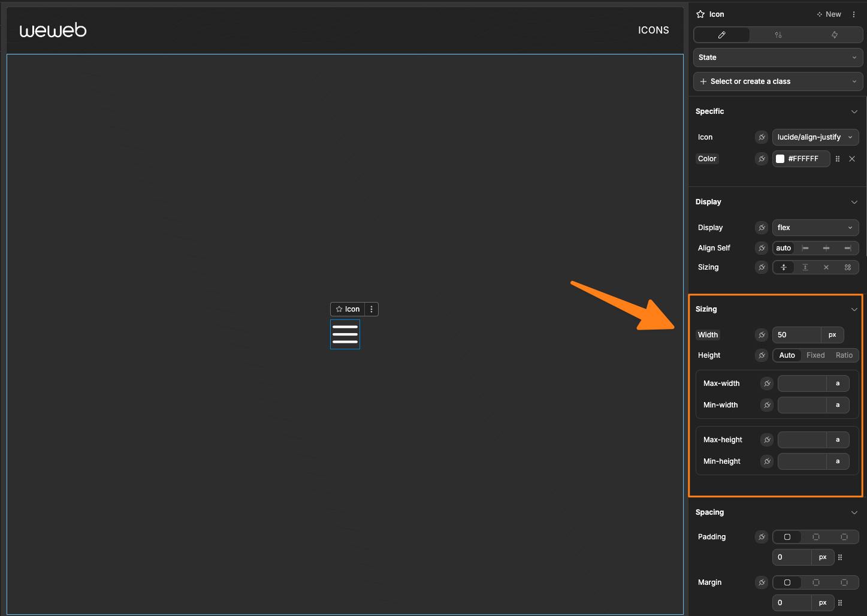Click the shuffle sizing icon in Sizing row
Image resolution: width=867 pixels, height=616 pixels.
click(848, 267)
